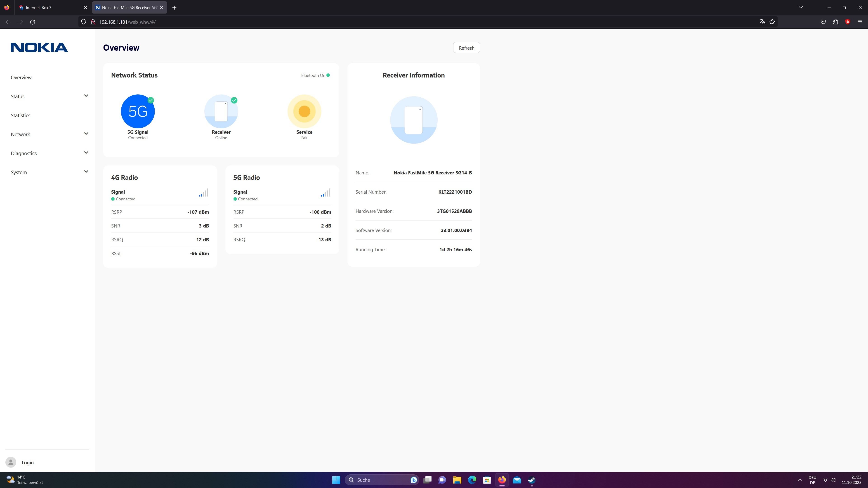Open the Firefox extensions puzzle icon
Screen dimensions: 868x488
point(835,22)
